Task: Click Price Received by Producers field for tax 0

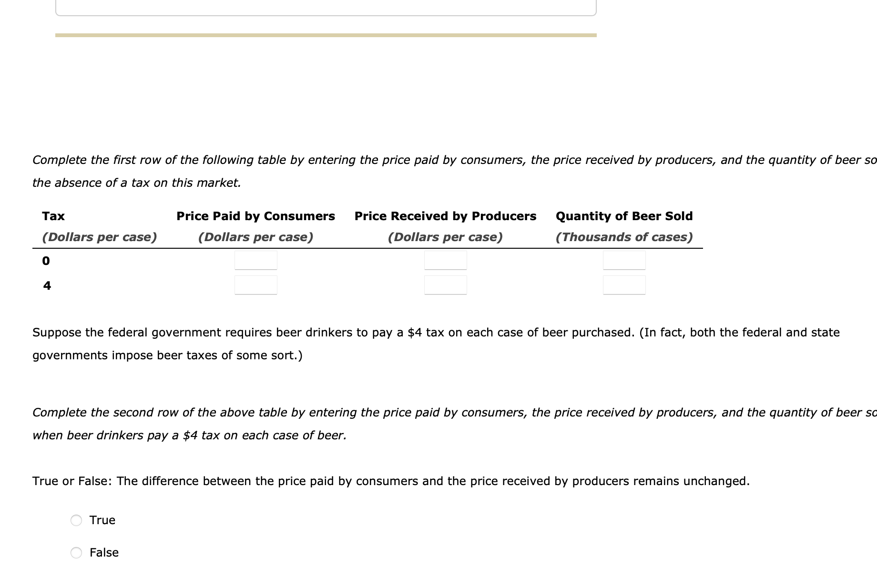Action: click(445, 261)
